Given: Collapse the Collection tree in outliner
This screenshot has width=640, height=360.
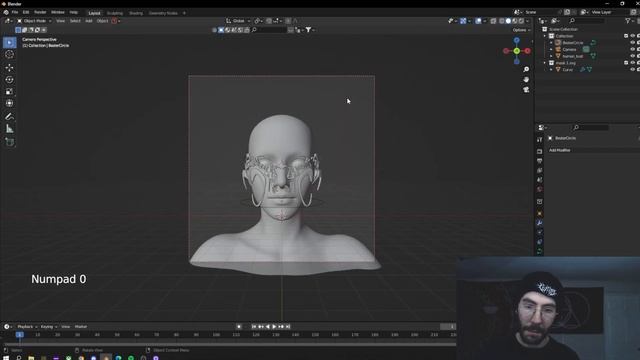Looking at the screenshot, I should (544, 36).
